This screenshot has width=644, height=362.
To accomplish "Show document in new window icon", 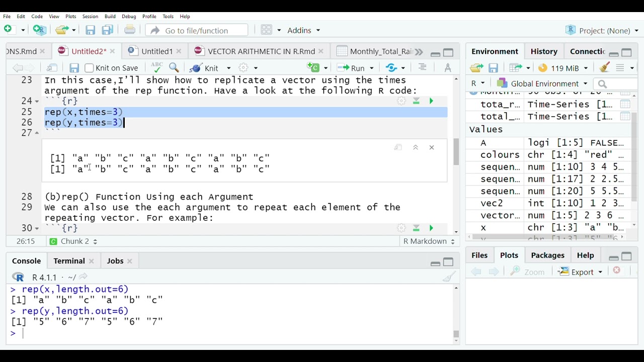I will click(52, 68).
